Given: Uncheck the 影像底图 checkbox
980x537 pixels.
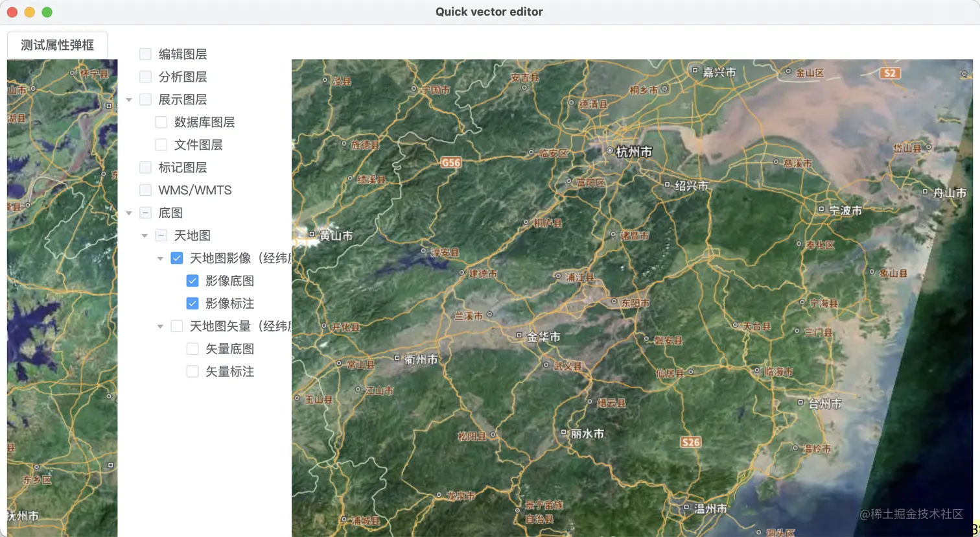Looking at the screenshot, I should coord(192,281).
